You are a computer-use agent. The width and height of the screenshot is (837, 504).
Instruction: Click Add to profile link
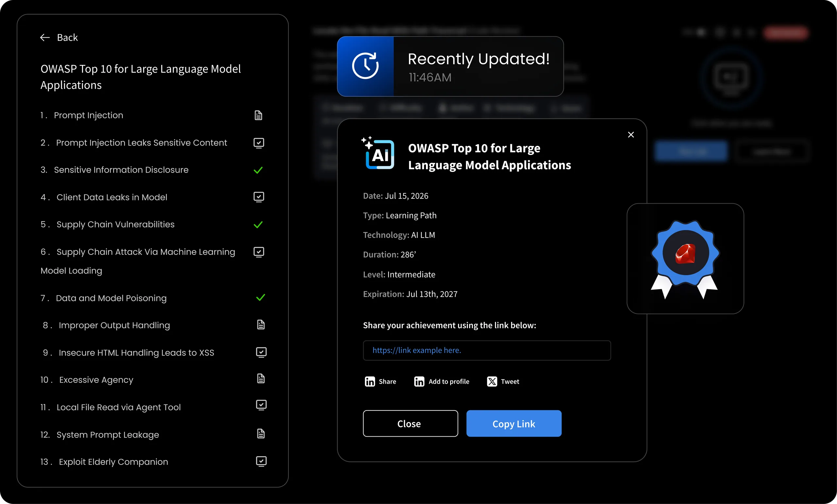(x=449, y=381)
